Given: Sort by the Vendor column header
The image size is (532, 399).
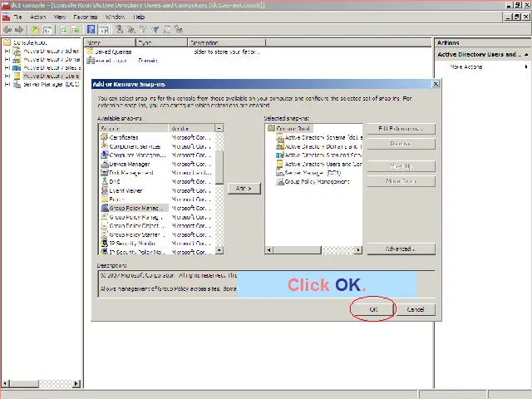Looking at the screenshot, I should [x=191, y=128].
